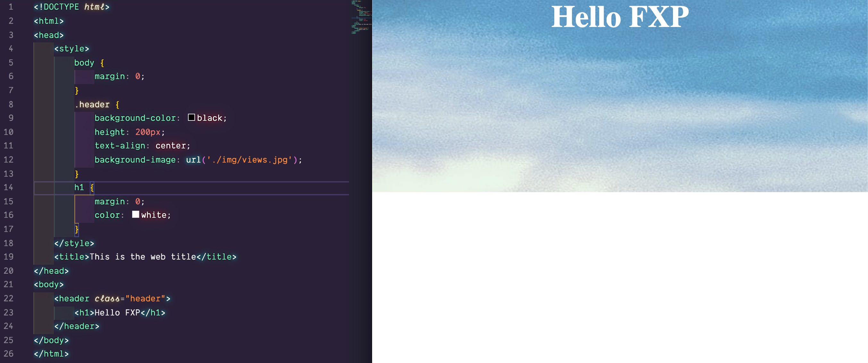
Task: Click the closing </html> tag on line 26
Action: pyautogui.click(x=51, y=354)
